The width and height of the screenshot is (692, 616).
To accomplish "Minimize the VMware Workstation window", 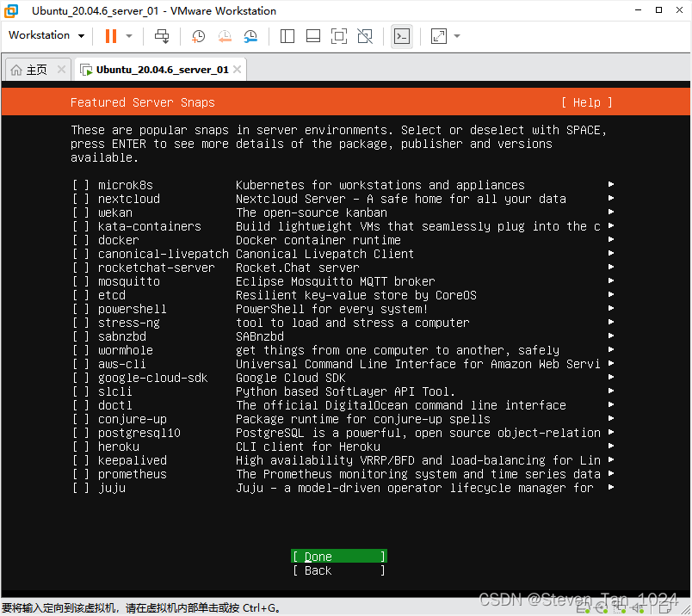I will pos(638,10).
